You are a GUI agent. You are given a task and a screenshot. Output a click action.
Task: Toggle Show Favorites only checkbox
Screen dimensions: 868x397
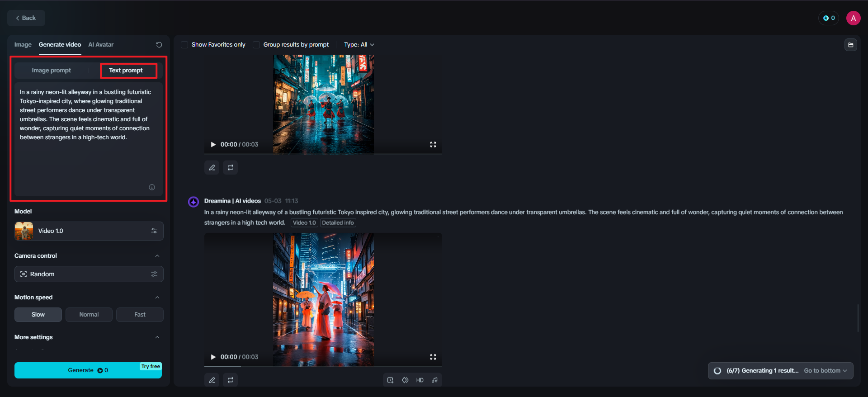click(184, 45)
